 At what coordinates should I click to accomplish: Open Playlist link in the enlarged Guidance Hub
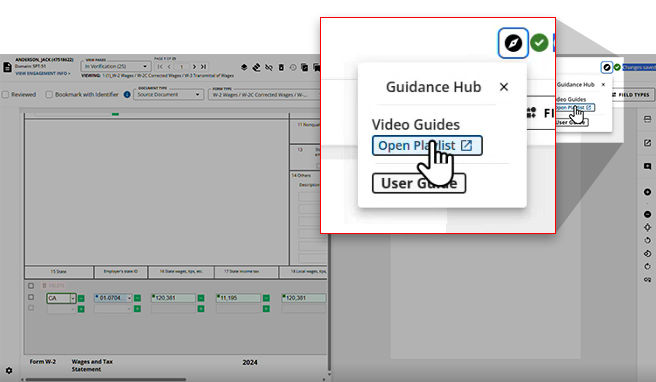click(x=427, y=146)
